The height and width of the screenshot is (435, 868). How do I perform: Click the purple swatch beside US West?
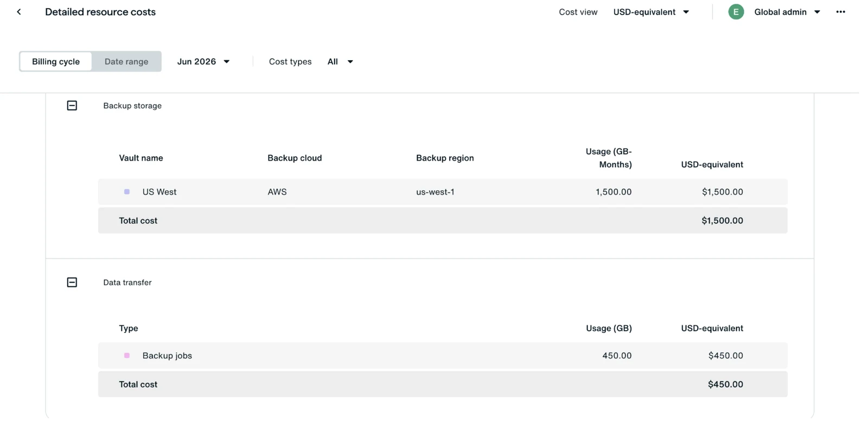point(127,192)
